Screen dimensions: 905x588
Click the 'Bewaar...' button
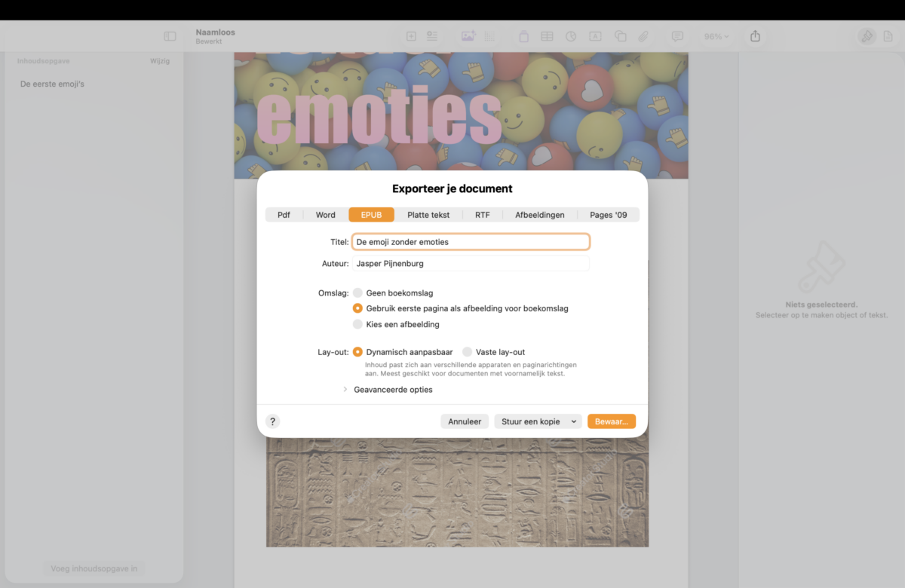point(611,421)
